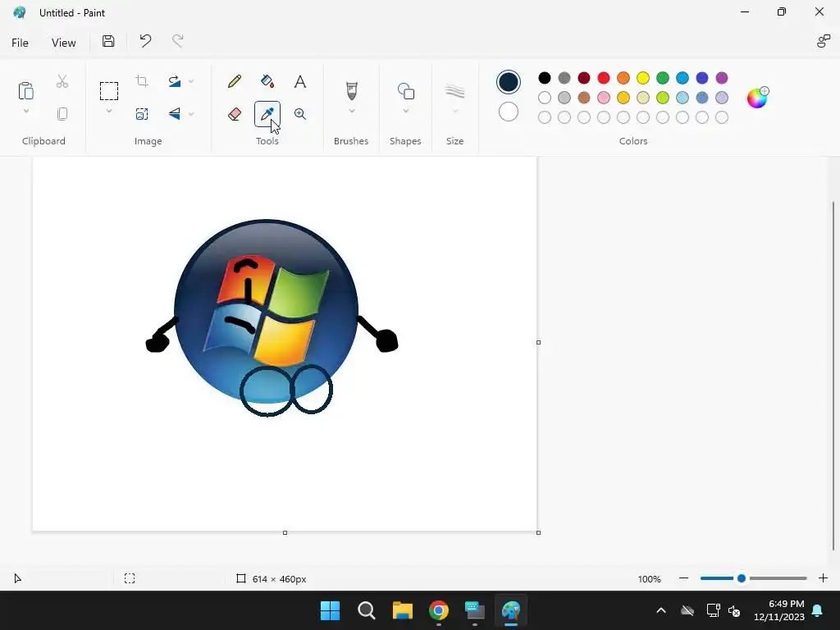840x630 pixels.
Task: Click the Flip icon
Action: pyautogui.click(x=174, y=113)
